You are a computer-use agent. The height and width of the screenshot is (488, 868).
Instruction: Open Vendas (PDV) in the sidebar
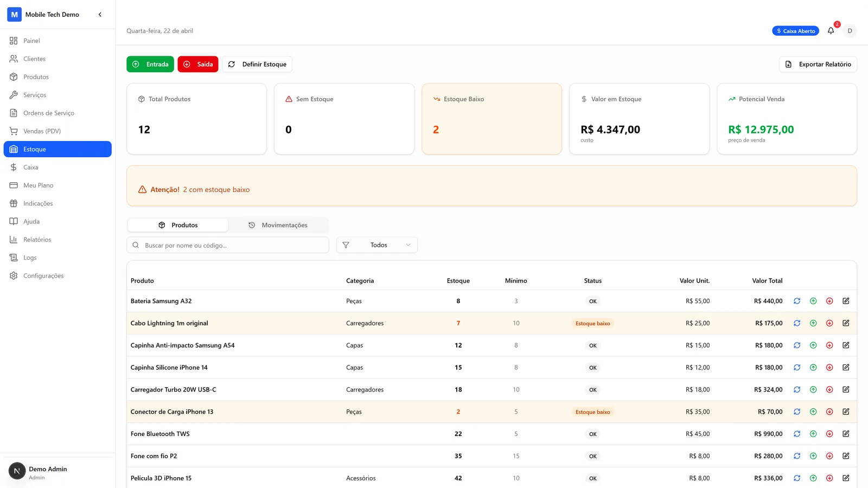tap(58, 131)
